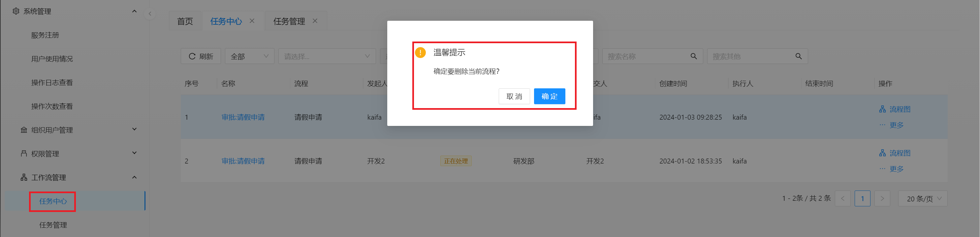980x237 pixels.
Task: Open 任务管理 in the sidebar
Action: point(53,225)
